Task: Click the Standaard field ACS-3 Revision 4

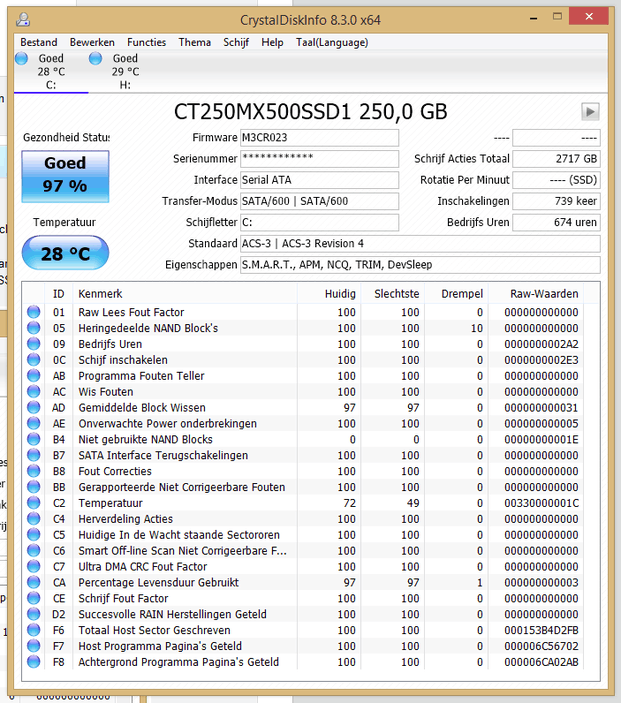Action: 420,243
